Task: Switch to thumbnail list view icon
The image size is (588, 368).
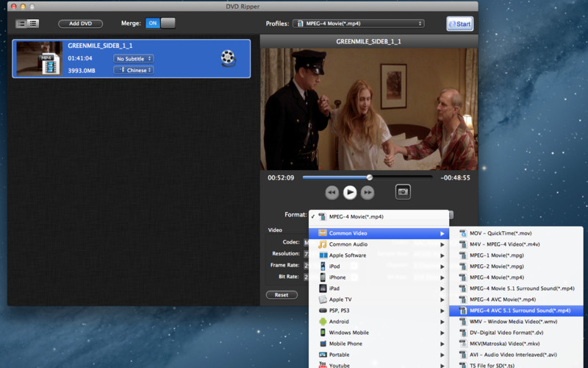Action: pos(21,24)
